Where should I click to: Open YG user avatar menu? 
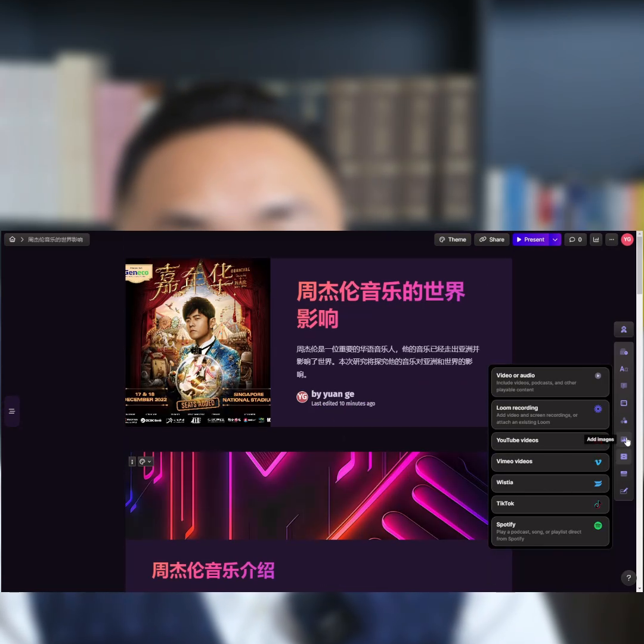(x=627, y=240)
